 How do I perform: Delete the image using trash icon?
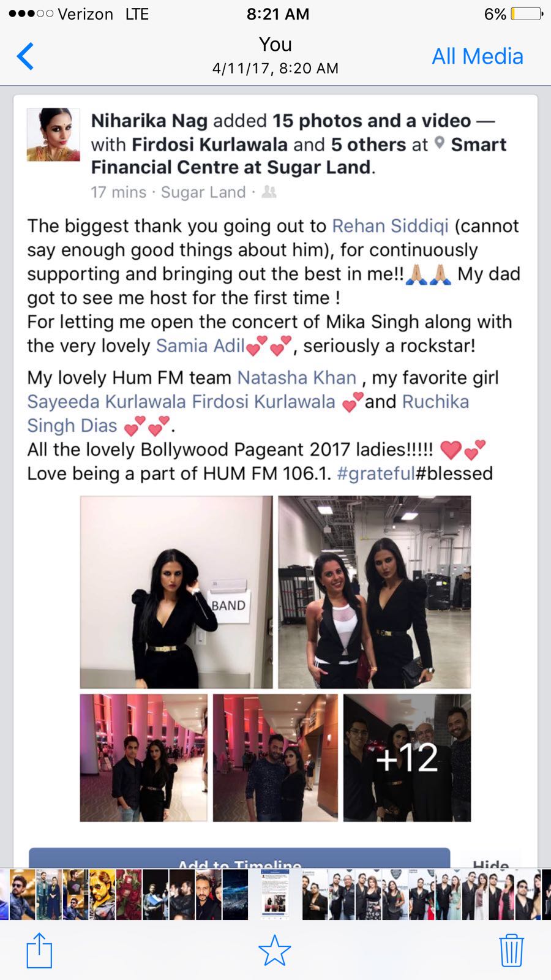tap(511, 950)
